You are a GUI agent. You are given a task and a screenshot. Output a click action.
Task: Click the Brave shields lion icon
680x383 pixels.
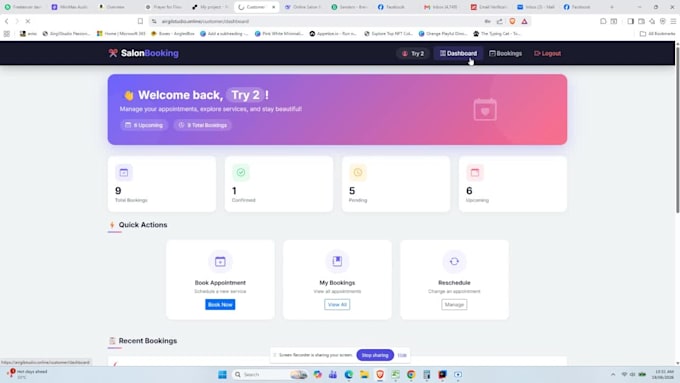tap(512, 21)
